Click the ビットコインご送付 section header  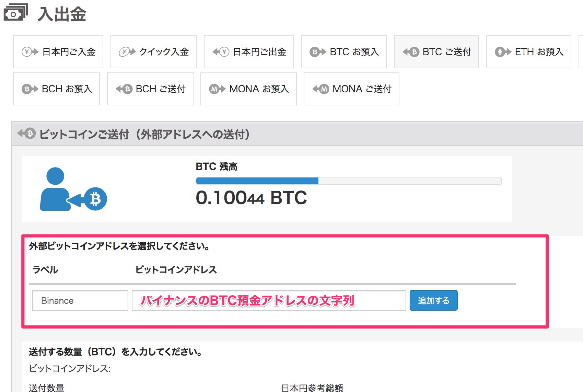(x=144, y=134)
